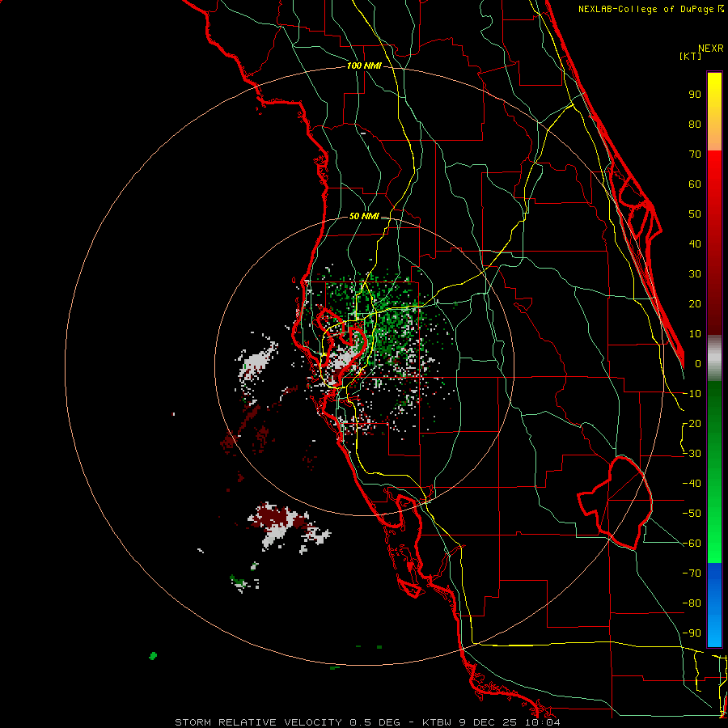Click the -50 value on velocity scale
Viewport: 728px width, 728px height.
pos(692,514)
